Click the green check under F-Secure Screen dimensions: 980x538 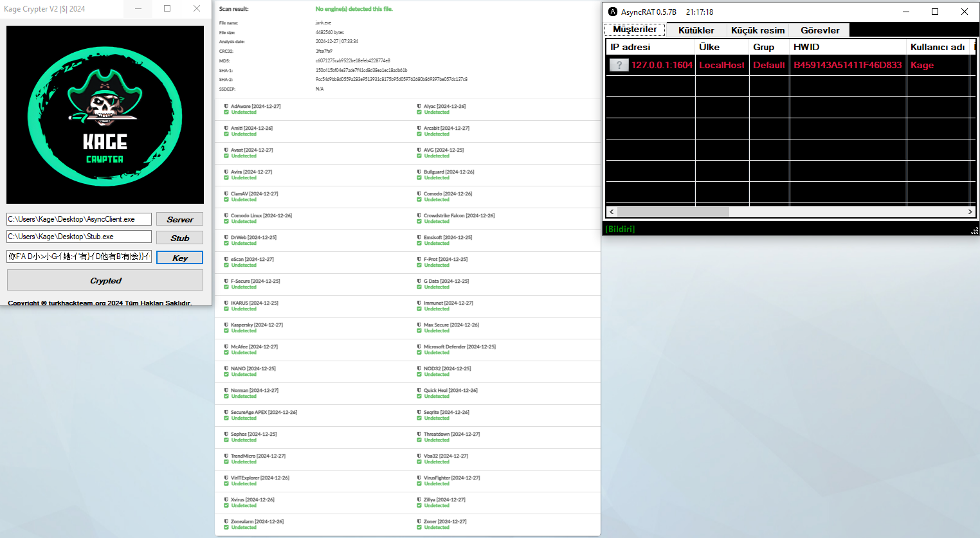pyautogui.click(x=226, y=287)
